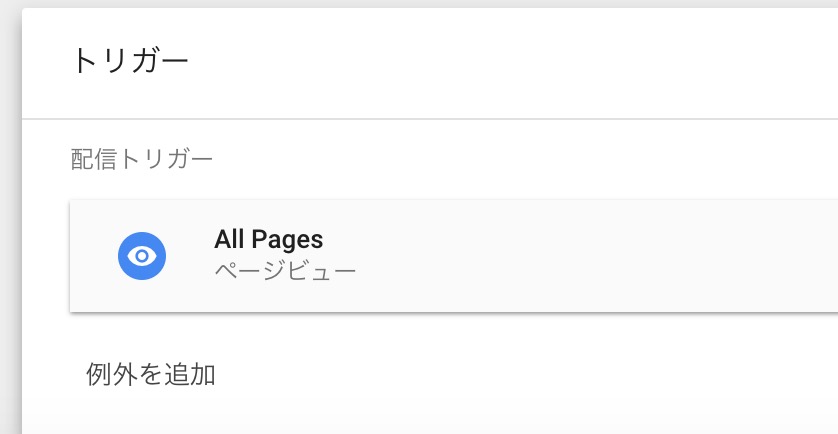The width and height of the screenshot is (838, 434).
Task: Open the trigger exception picker (例外を追加)
Action: coord(151,374)
